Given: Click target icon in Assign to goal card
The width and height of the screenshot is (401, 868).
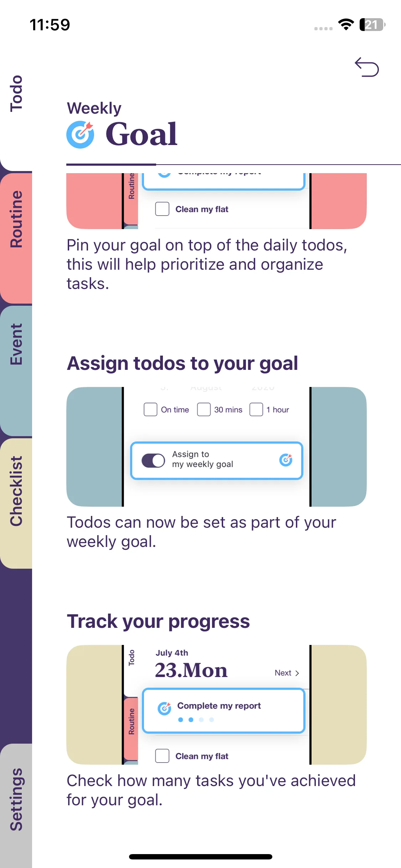Looking at the screenshot, I should click(286, 460).
